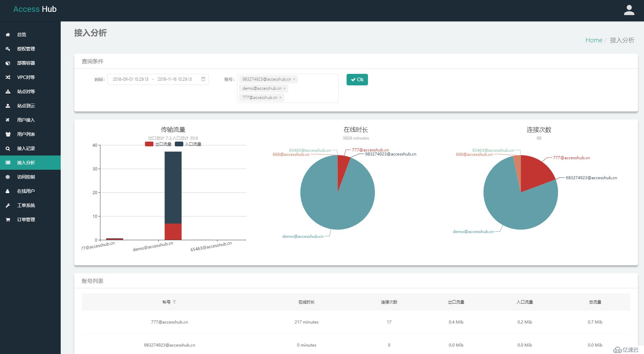Image resolution: width=644 pixels, height=354 pixels.
Task: Open 部署容器 section
Action: point(30,63)
